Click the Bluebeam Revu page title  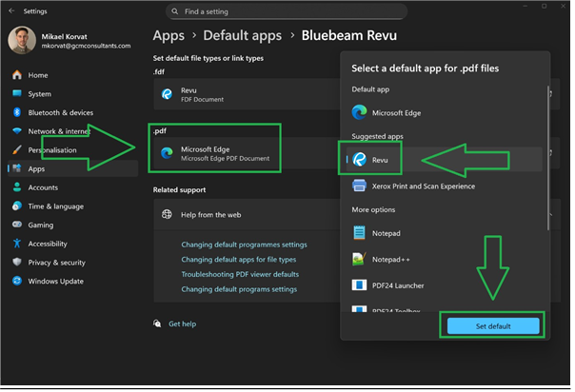click(348, 36)
